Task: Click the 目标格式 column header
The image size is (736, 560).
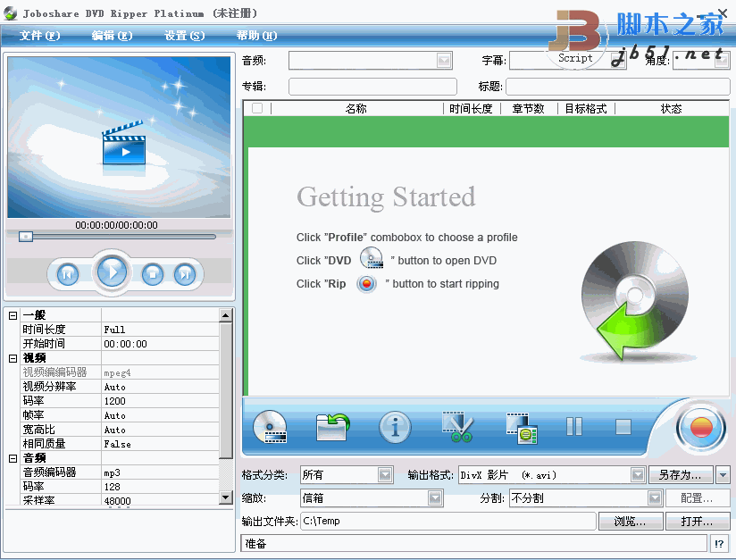Action: tap(586, 109)
